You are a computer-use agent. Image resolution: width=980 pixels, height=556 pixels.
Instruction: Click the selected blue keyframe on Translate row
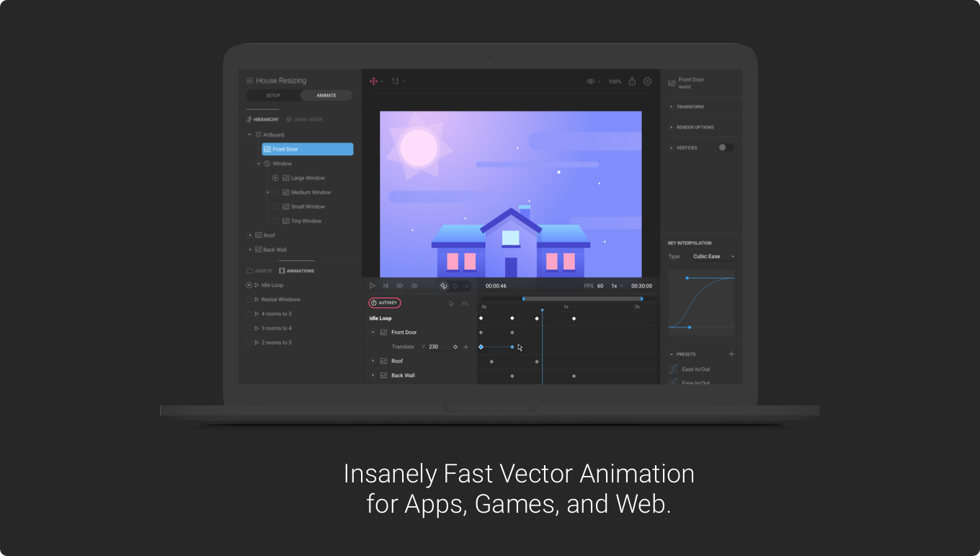coord(481,347)
